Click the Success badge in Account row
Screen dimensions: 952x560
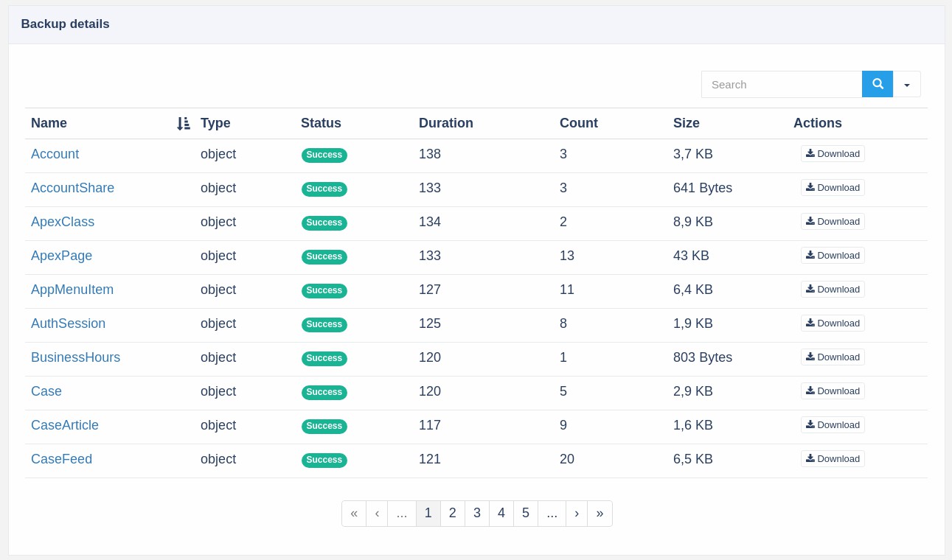324,155
